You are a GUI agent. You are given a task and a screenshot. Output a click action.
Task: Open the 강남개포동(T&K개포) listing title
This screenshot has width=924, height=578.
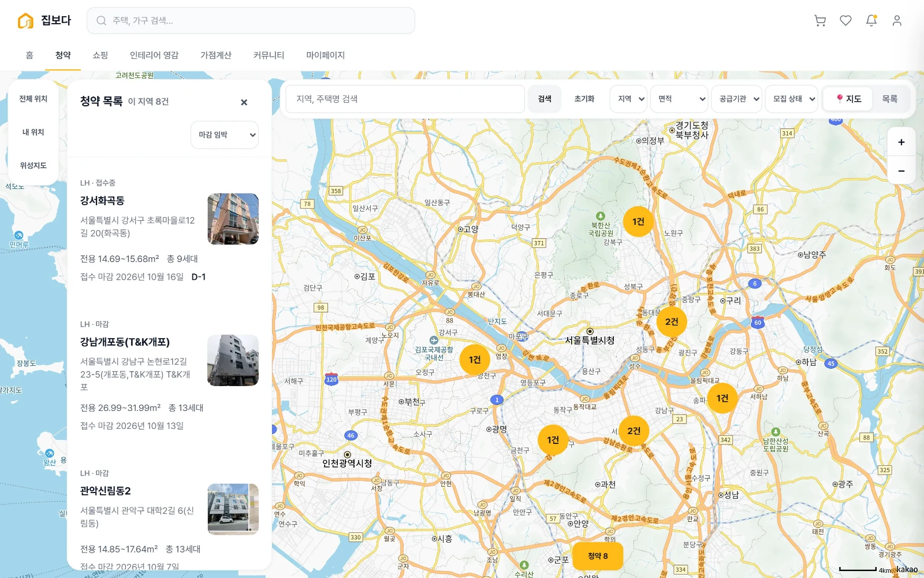pyautogui.click(x=125, y=342)
